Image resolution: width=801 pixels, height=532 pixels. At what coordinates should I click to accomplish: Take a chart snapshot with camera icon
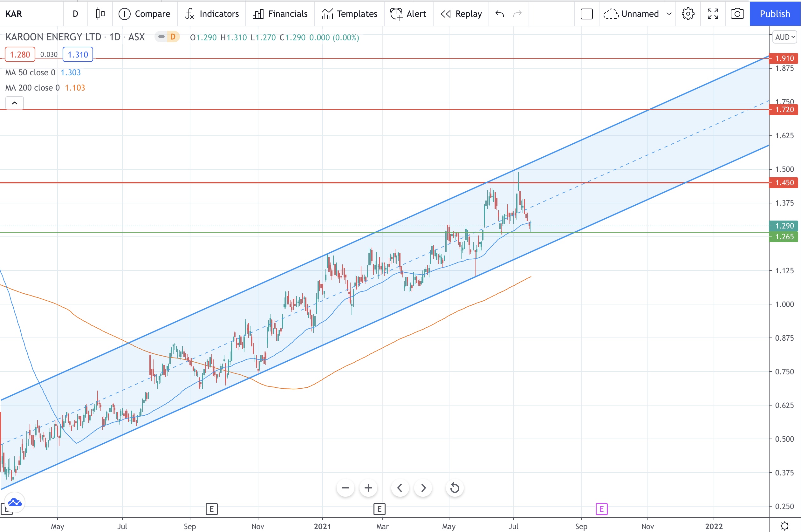coord(737,14)
